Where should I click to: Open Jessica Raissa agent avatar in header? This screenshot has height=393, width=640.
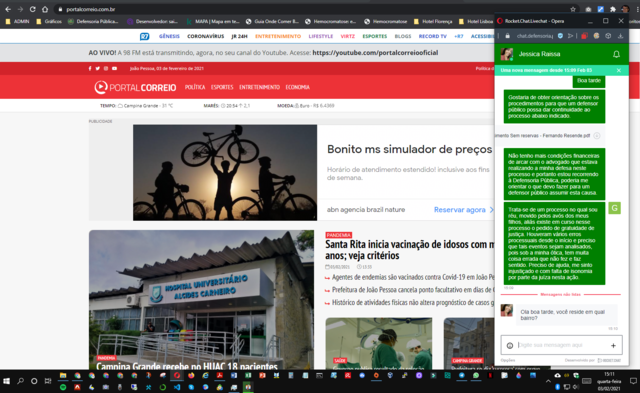point(507,54)
